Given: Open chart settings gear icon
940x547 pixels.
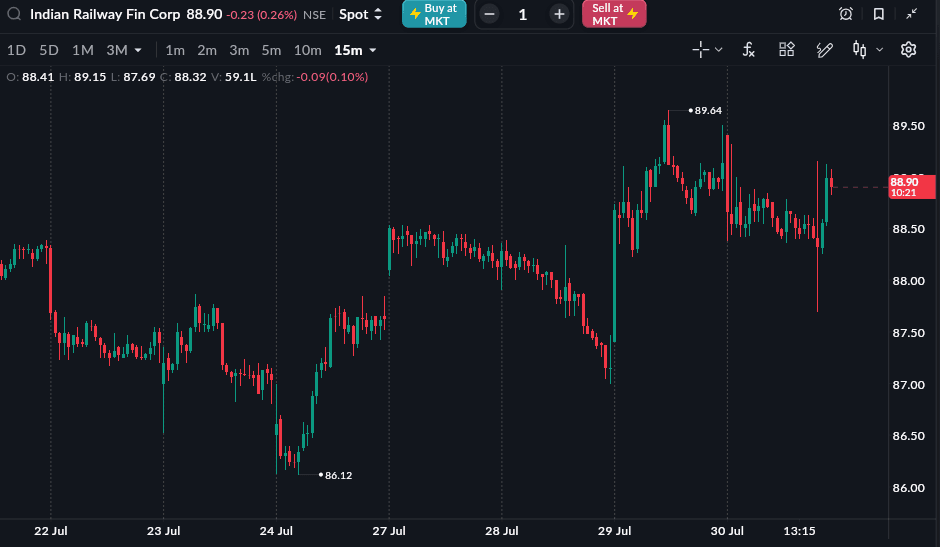Looking at the screenshot, I should pyautogui.click(x=908, y=50).
